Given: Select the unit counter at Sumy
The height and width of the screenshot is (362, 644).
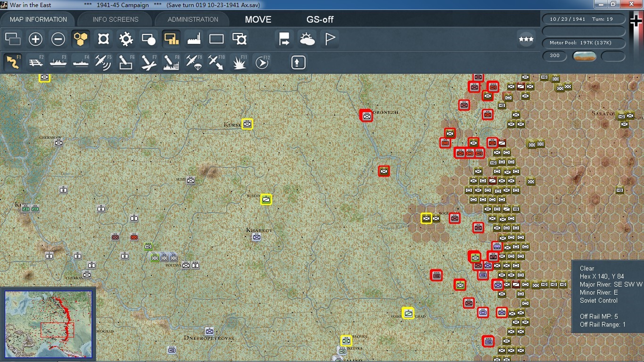Looking at the screenshot, I should coord(190,180).
